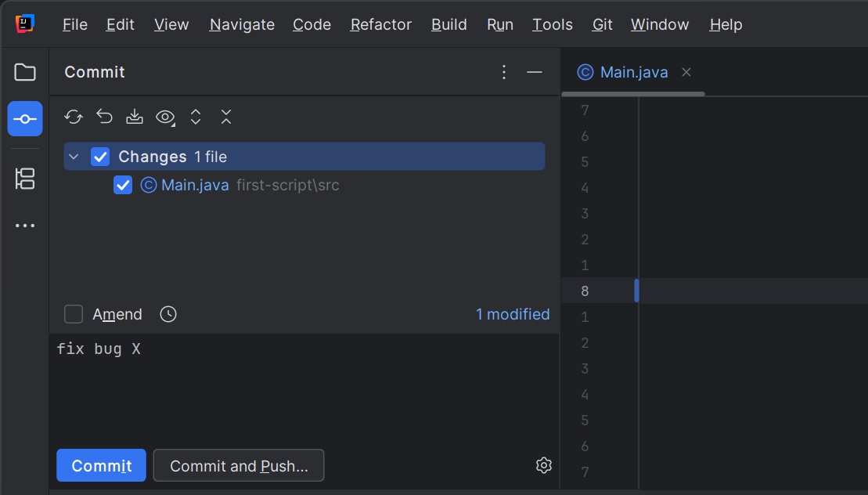Select Main.java in the changes tree
Viewport: 868px width, 495px height.
(x=195, y=185)
